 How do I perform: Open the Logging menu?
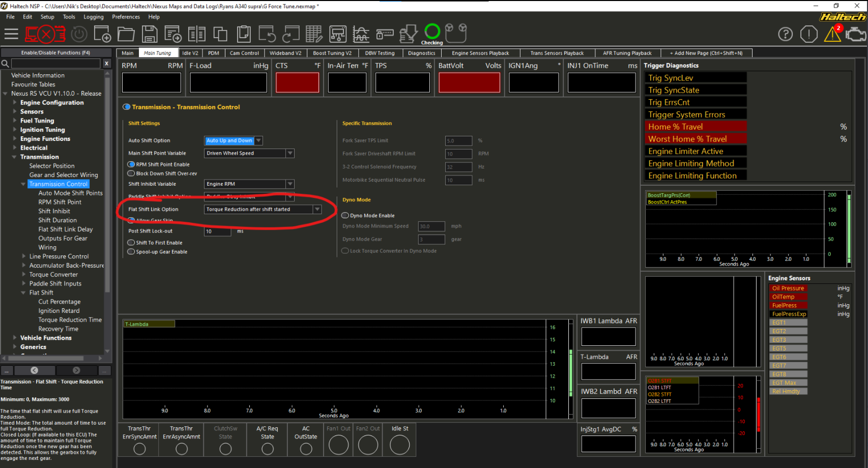pyautogui.click(x=94, y=17)
